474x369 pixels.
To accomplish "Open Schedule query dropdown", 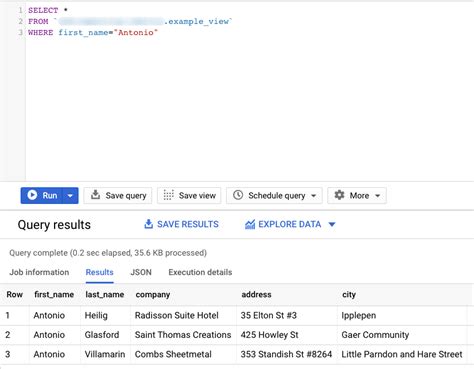I will [x=274, y=195].
